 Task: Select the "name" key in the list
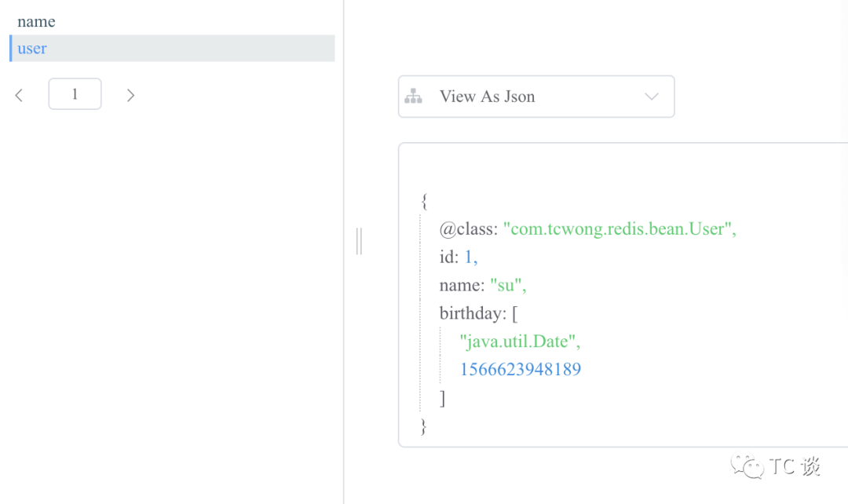point(36,21)
